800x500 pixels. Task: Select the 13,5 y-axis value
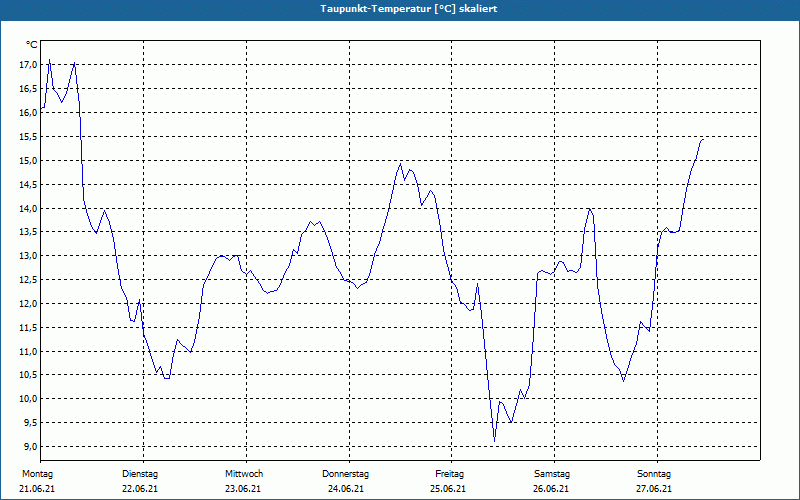(x=29, y=232)
